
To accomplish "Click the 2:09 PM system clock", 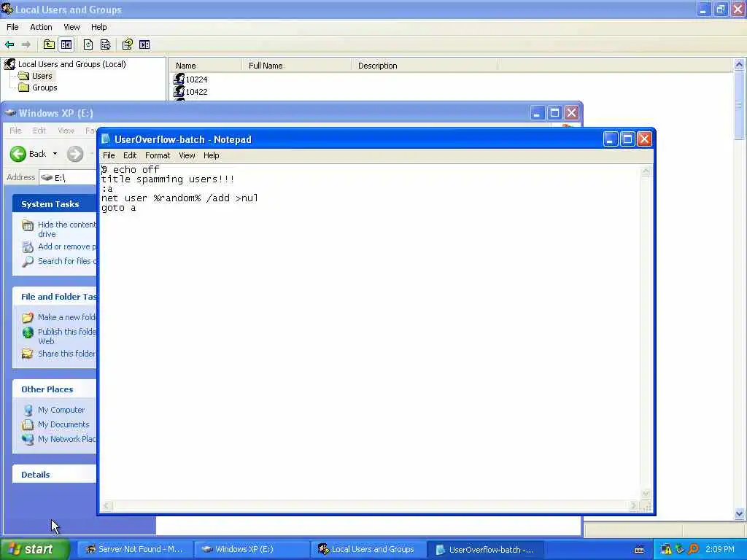I will 720,550.
